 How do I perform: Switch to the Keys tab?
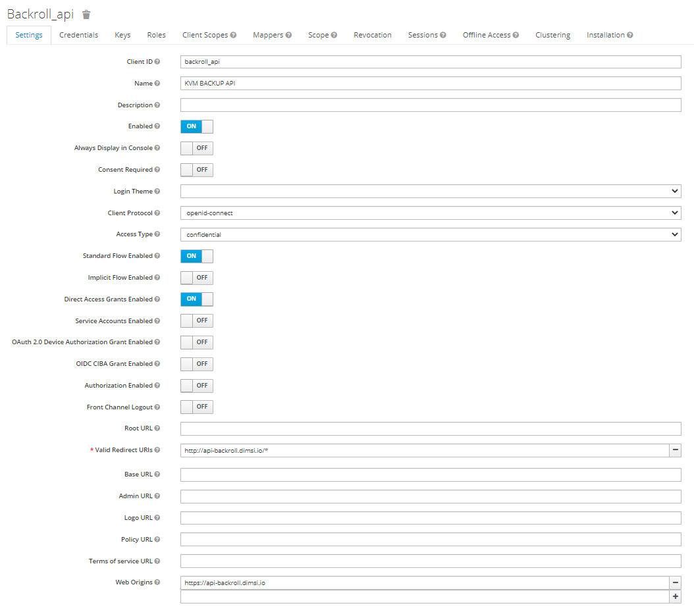tap(122, 35)
